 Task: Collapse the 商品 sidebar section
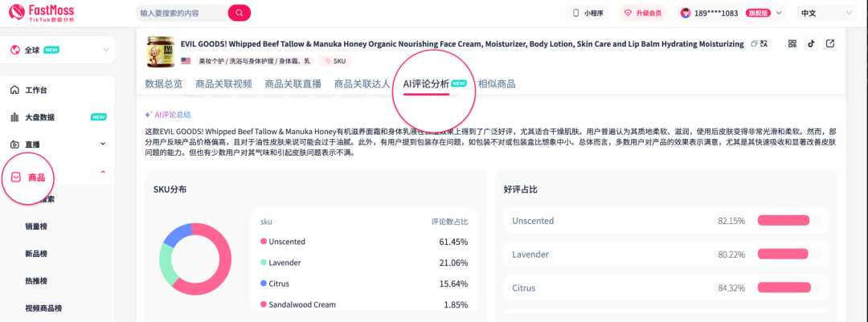click(103, 173)
